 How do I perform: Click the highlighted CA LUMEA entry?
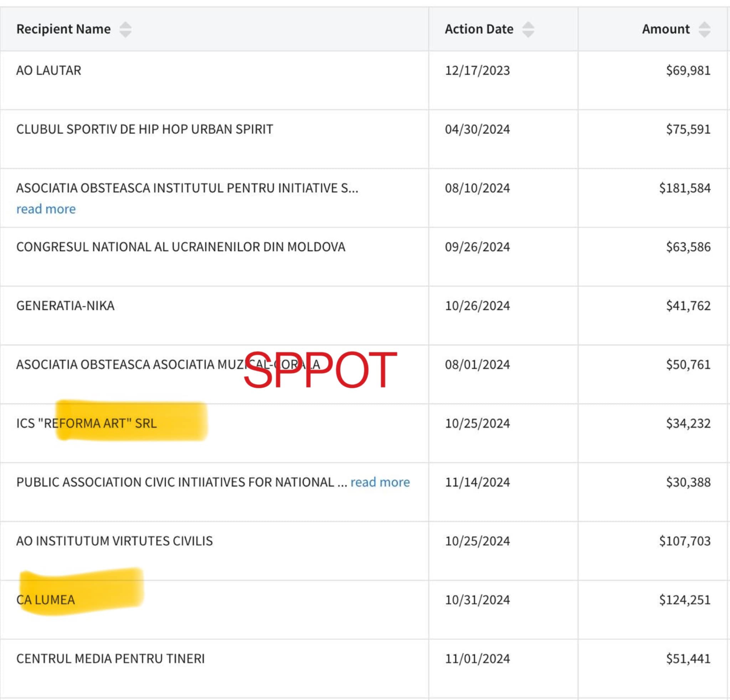pos(45,600)
